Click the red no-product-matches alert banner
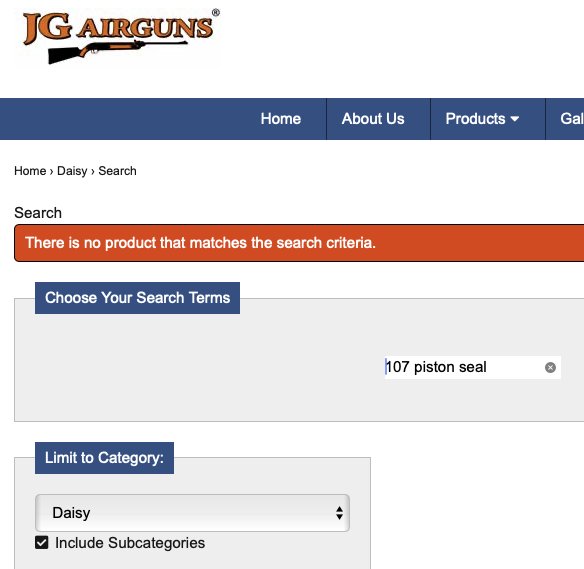584x569 pixels. click(x=299, y=243)
